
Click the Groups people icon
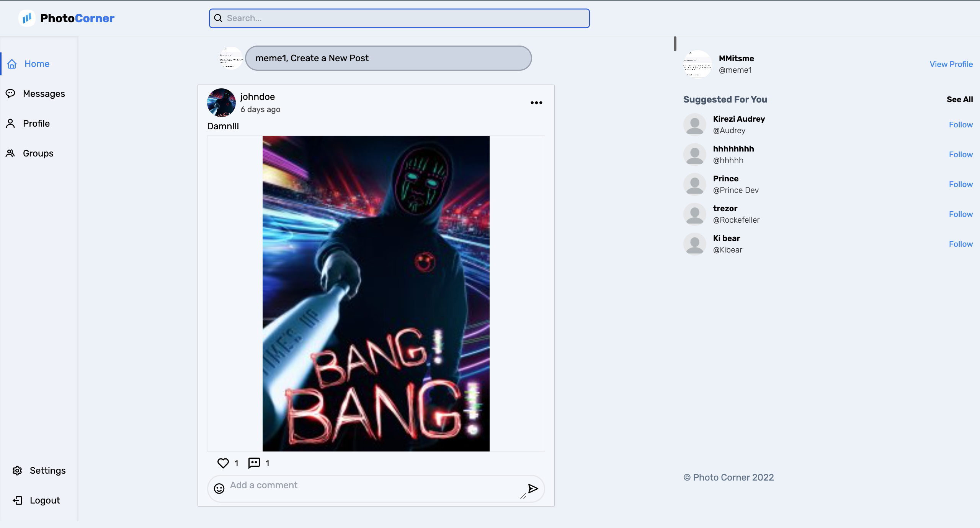11,153
